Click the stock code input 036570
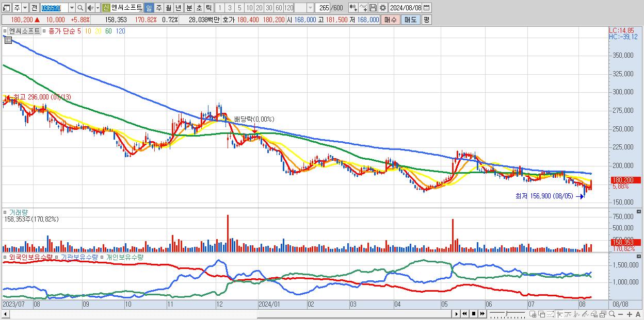This screenshot has width=644, height=320. [x=54, y=8]
